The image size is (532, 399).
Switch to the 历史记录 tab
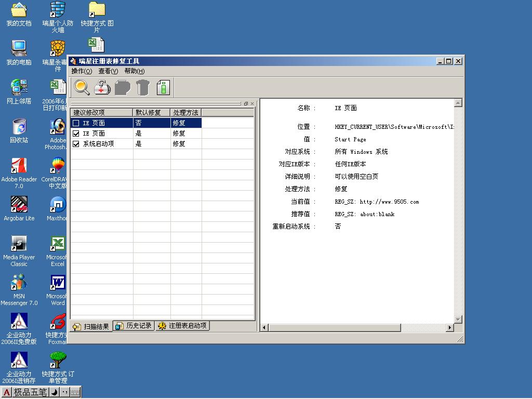point(134,326)
